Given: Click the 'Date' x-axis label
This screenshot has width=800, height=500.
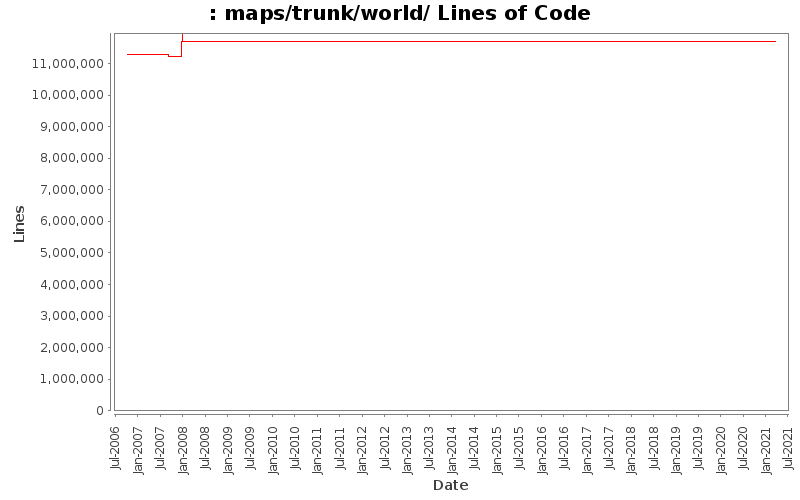Looking at the screenshot, I should 451,485.
